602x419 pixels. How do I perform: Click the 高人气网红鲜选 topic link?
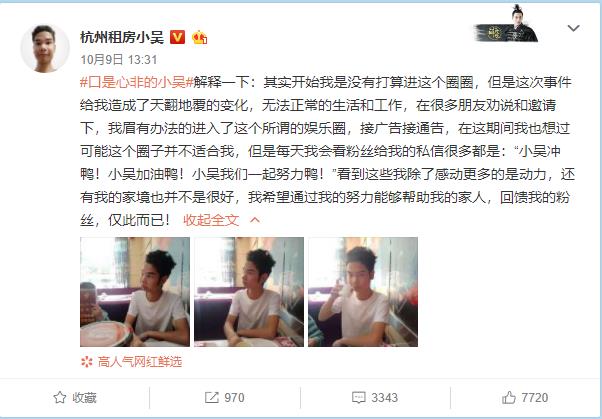pos(140,362)
